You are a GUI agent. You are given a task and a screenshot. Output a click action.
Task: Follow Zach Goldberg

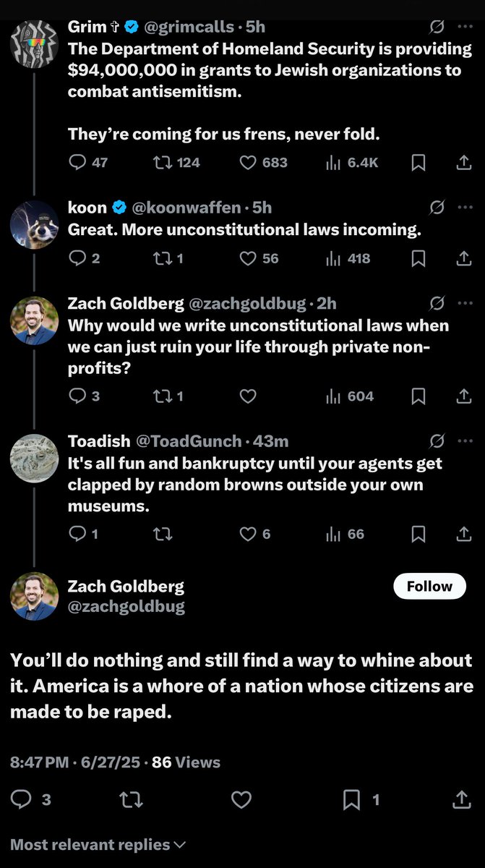(429, 587)
